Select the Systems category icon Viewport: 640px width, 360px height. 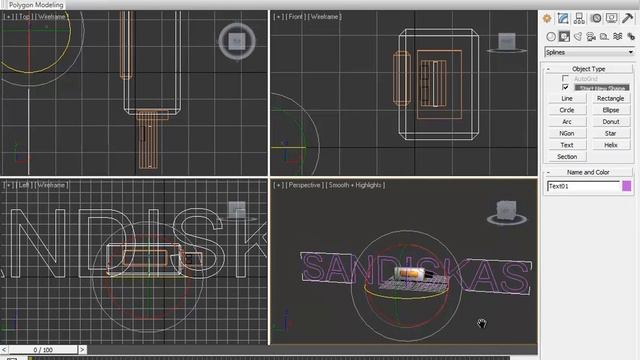[631, 37]
